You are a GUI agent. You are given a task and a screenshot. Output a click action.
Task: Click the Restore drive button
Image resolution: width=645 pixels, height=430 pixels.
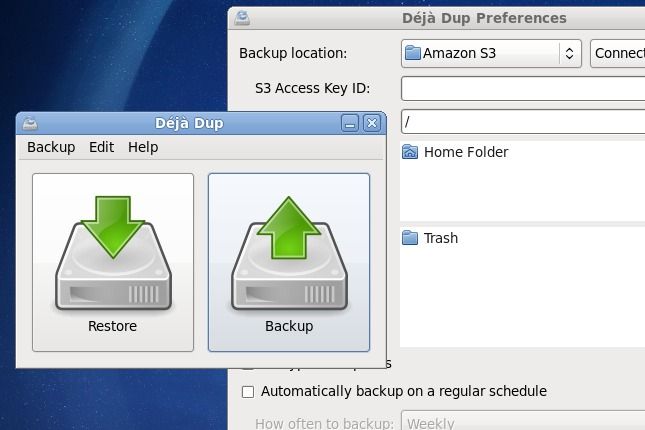[113, 263]
